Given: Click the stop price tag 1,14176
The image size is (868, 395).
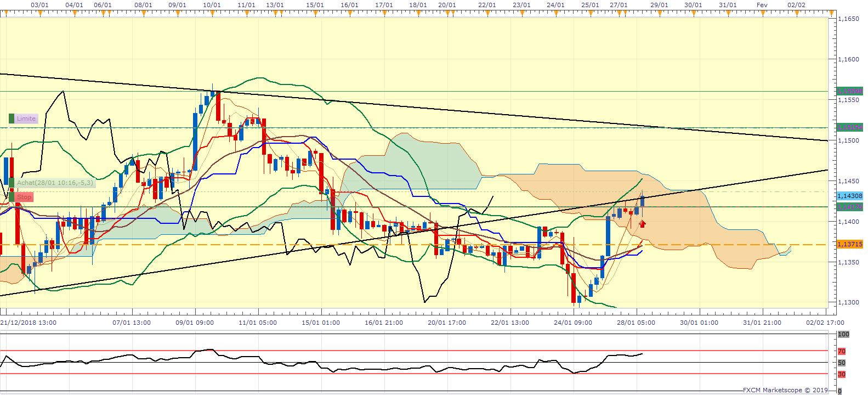Looking at the screenshot, I should click(x=849, y=207).
